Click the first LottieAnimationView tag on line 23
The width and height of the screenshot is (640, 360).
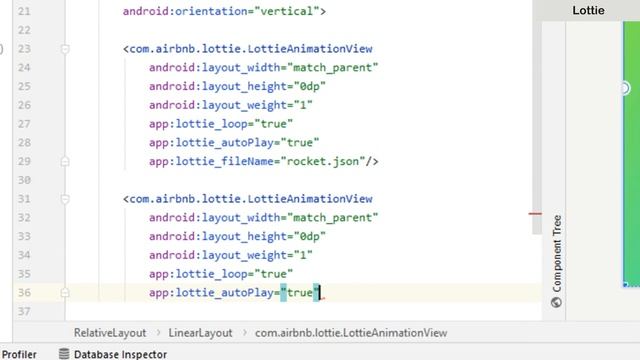(x=248, y=49)
